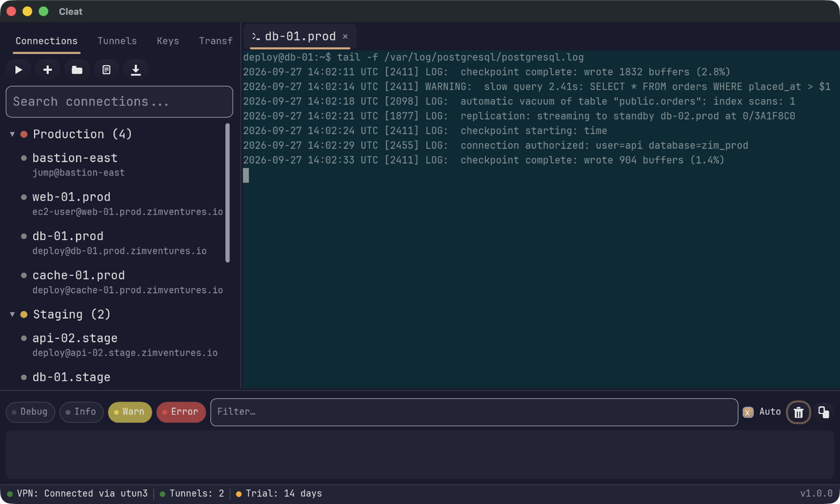Switch to the Tunnels tab
This screenshot has width=840, height=504.
pos(117,41)
